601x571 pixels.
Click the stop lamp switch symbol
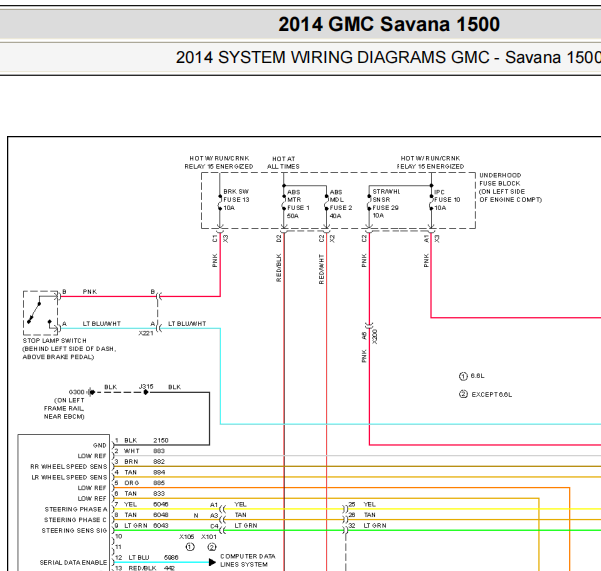[41, 313]
